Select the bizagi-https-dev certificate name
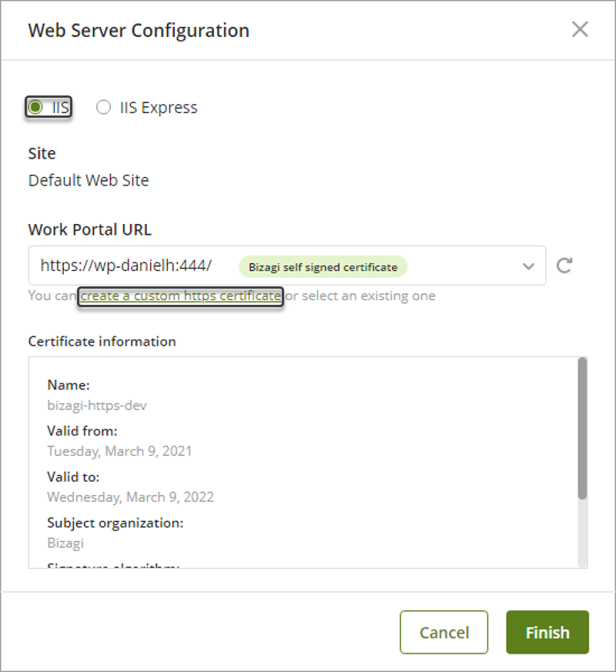Viewport: 616px width, 672px height. tap(97, 406)
